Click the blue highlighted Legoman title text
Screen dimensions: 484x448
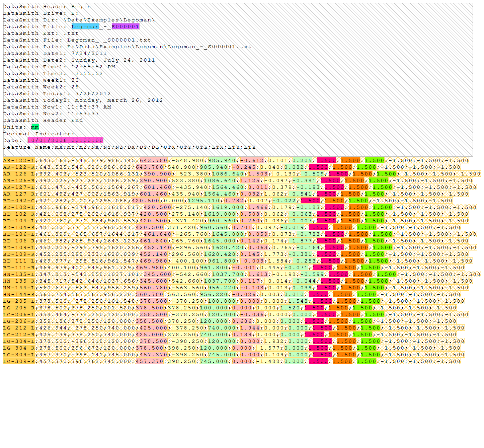[x=85, y=26]
